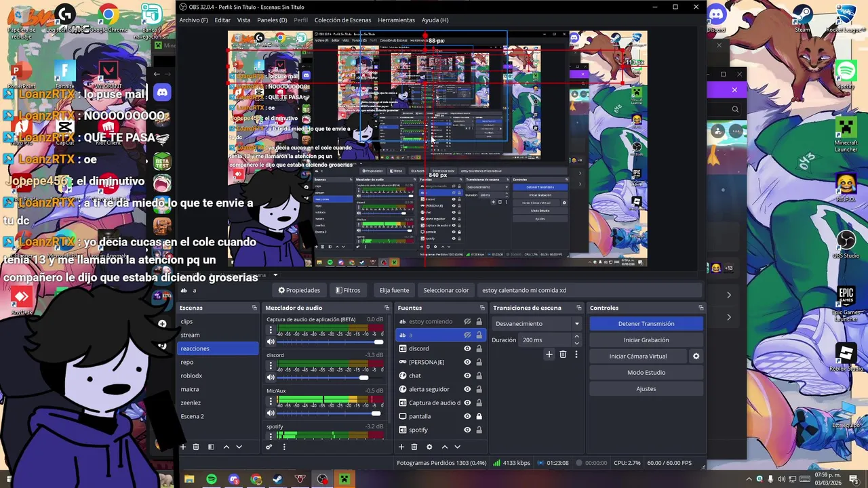This screenshot has width=868, height=488.
Task: Hide the spotify source
Action: coord(467,430)
